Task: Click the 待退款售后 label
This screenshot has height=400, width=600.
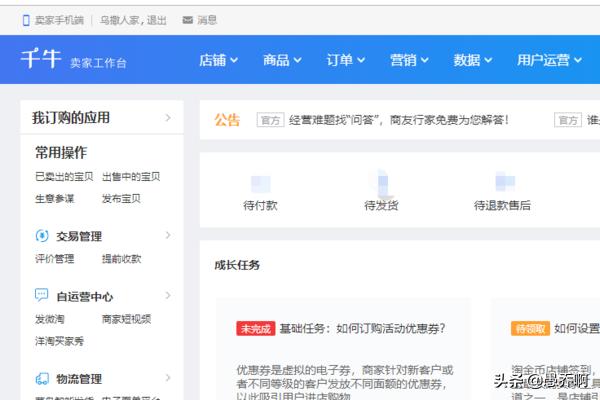Action: click(502, 206)
